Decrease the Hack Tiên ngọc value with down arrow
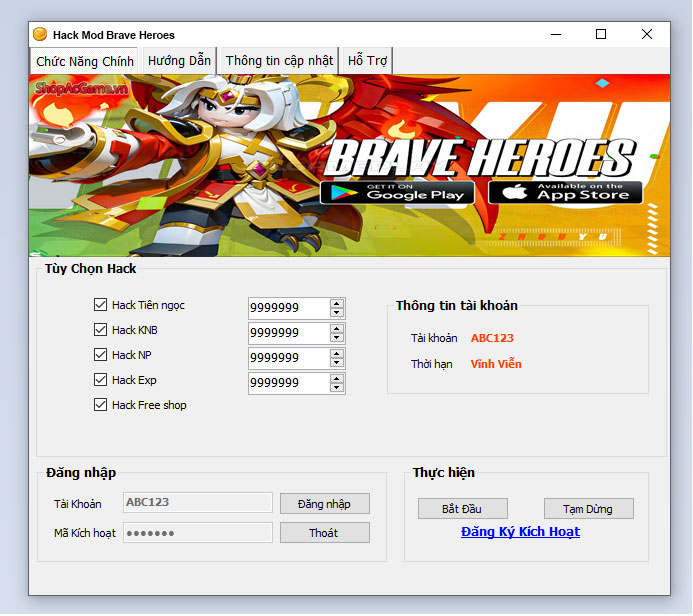This screenshot has height=616, width=693. tap(336, 312)
